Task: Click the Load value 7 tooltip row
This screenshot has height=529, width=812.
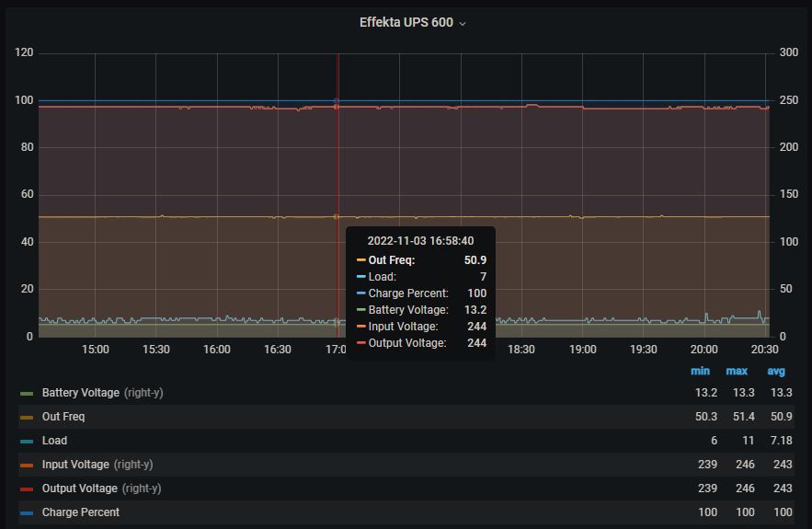Action: [421, 277]
